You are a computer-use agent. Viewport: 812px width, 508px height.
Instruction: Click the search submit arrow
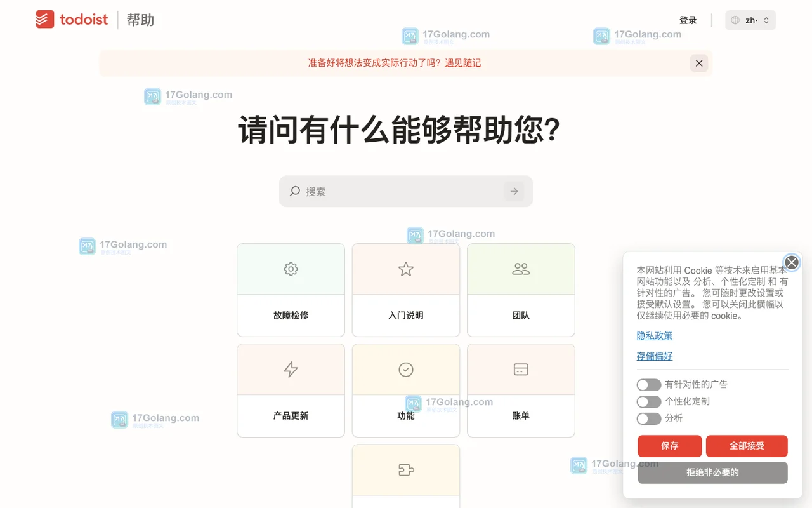[514, 191]
